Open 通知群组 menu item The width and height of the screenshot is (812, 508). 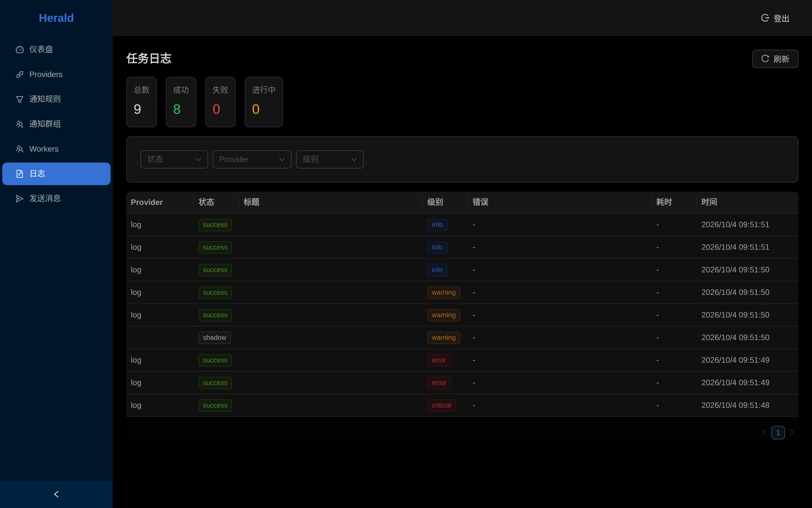(x=56, y=124)
